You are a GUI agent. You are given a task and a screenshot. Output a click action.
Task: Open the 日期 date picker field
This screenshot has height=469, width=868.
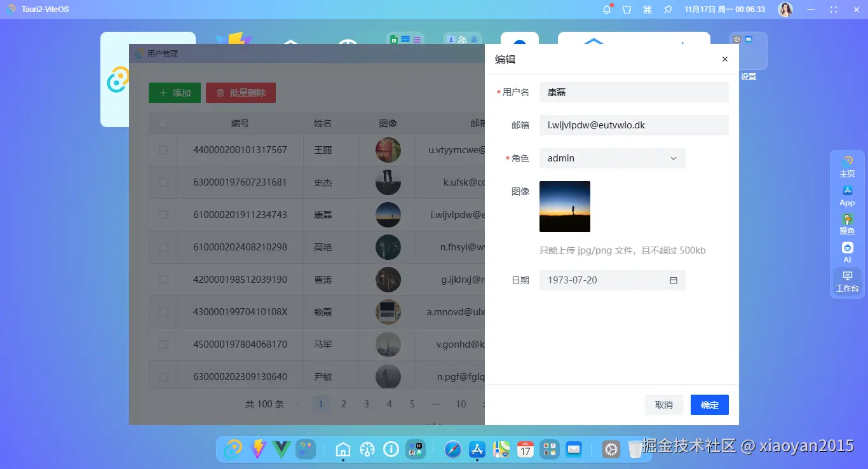coord(611,280)
